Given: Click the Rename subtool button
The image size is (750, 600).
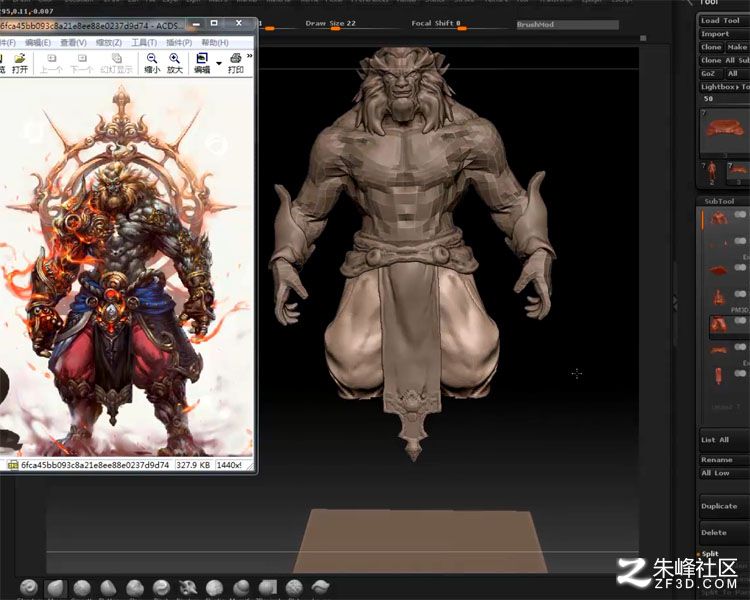Looking at the screenshot, I should (723, 460).
